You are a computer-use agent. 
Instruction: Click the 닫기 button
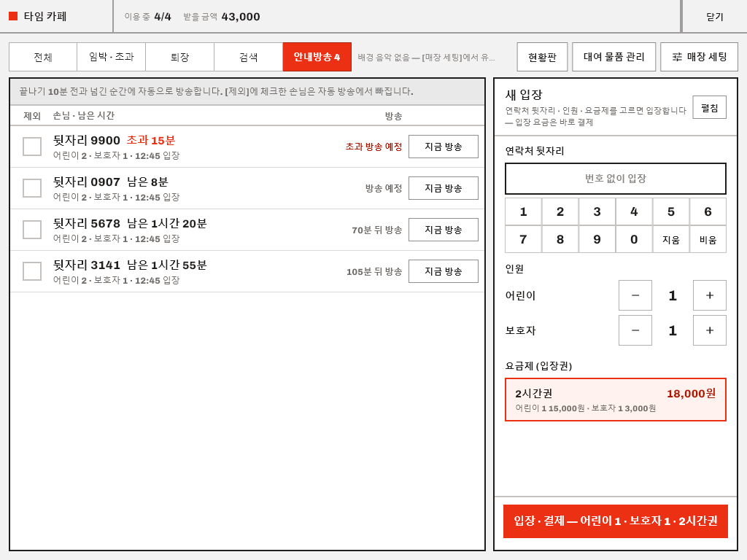[x=715, y=17]
